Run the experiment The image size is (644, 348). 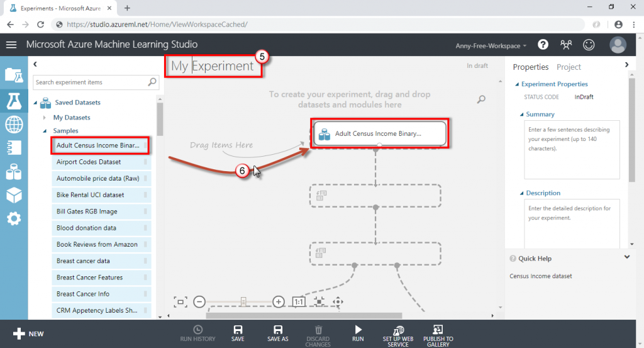[358, 334]
